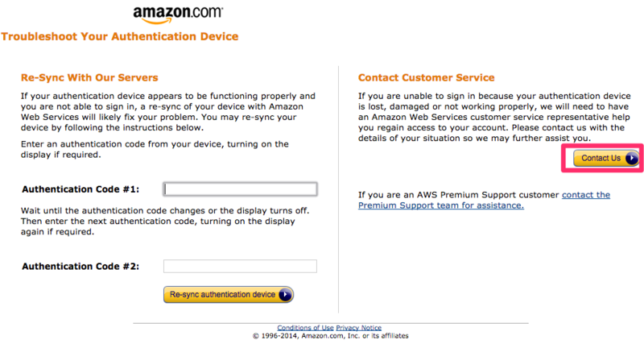
Task: Select the Authentication Code #2 label
Action: (80, 267)
